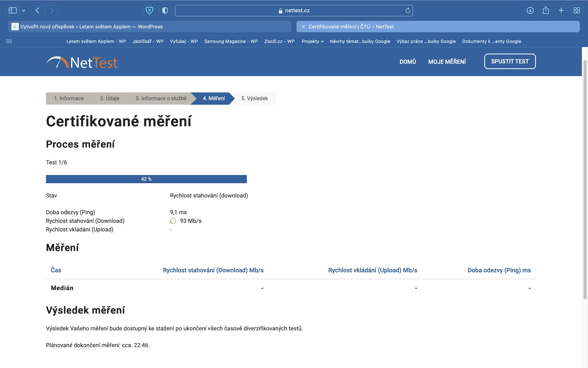The height and width of the screenshot is (368, 588).
Task: Click the Doba odezvy (Ping) ms column header
Action: coord(499,270)
